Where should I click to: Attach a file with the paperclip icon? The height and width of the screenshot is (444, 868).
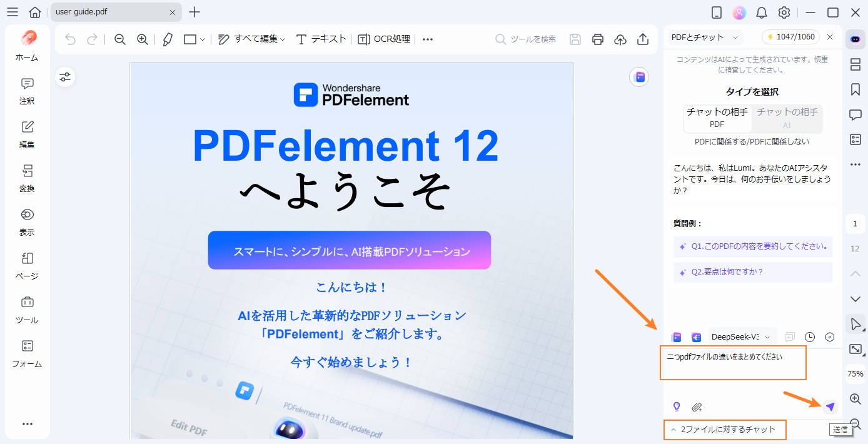coord(696,406)
